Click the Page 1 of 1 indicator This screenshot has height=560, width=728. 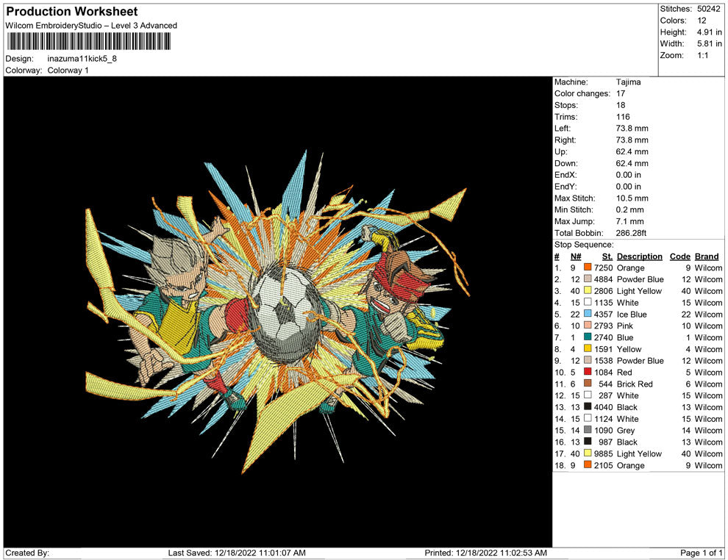[x=701, y=553]
